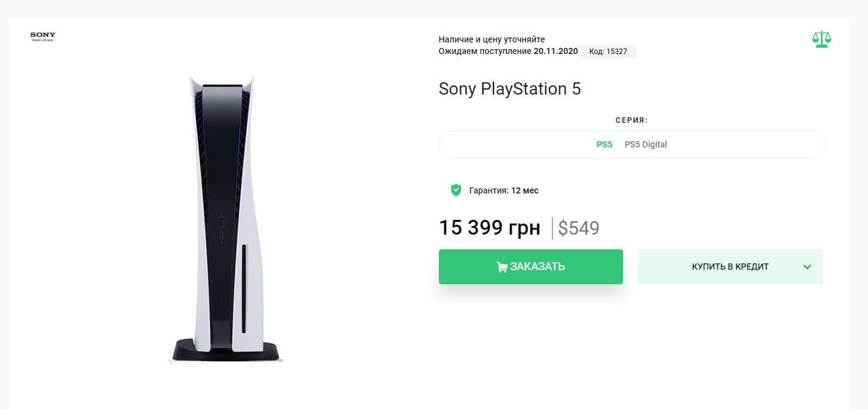Open the КУПИТЬ В КРЕДИТ dropdown
The width and height of the screenshot is (868, 409).
730,267
